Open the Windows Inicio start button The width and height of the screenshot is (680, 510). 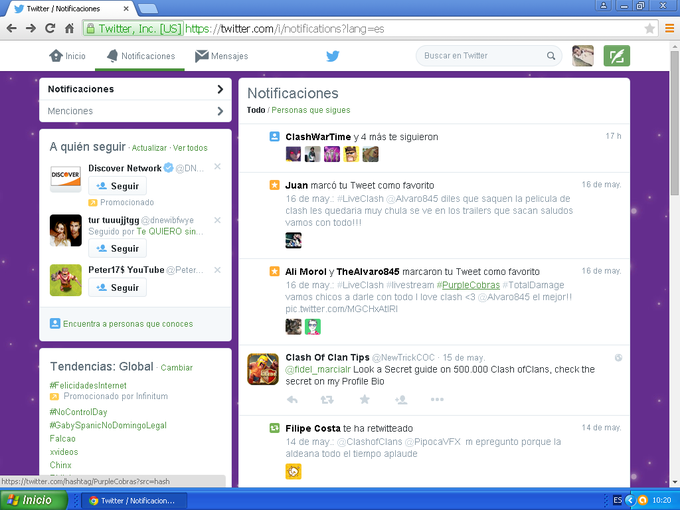[x=34, y=500]
